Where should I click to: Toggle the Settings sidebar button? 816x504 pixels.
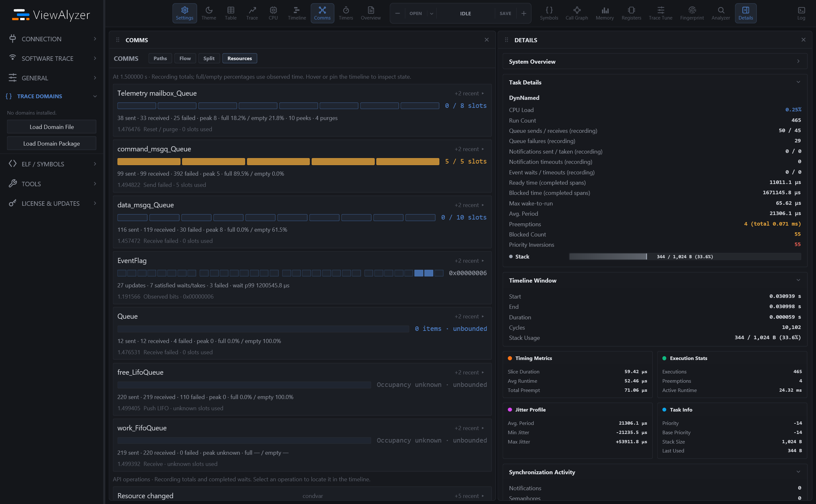(x=185, y=13)
